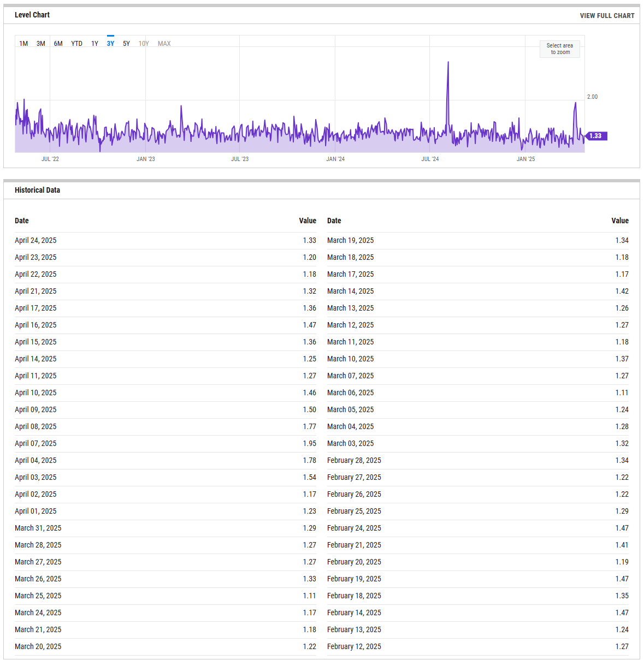644x666 pixels.
Task: Choose the 1Y range tab
Action: [x=95, y=44]
